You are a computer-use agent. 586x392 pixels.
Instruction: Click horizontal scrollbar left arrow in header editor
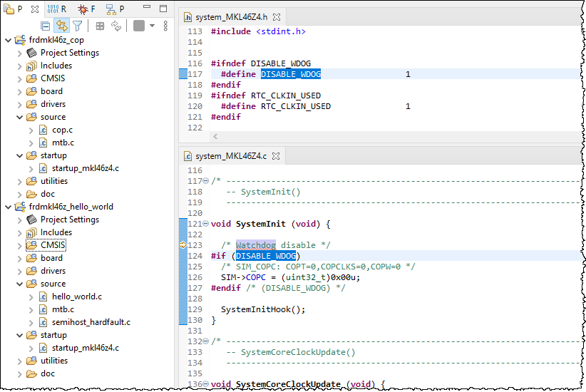tap(215, 136)
